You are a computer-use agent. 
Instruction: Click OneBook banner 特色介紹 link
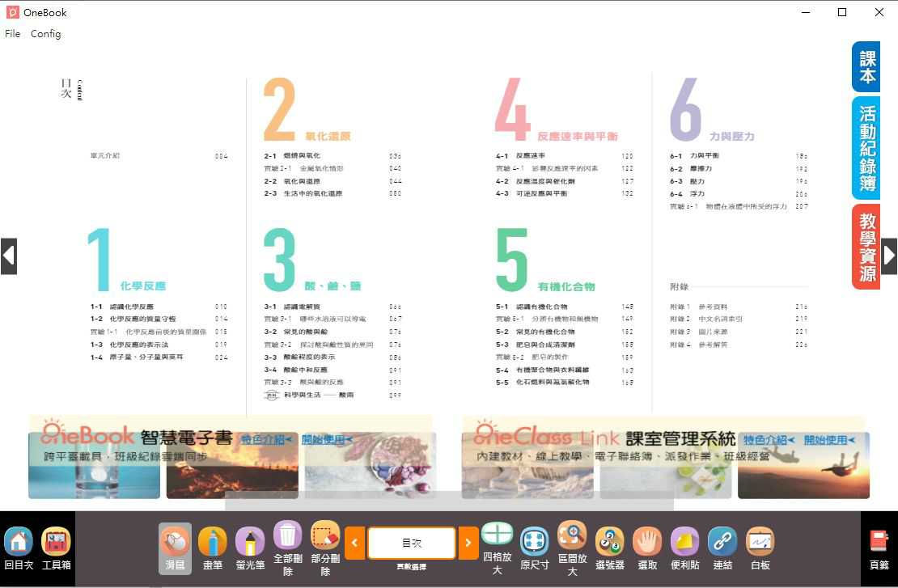pyautogui.click(x=267, y=440)
